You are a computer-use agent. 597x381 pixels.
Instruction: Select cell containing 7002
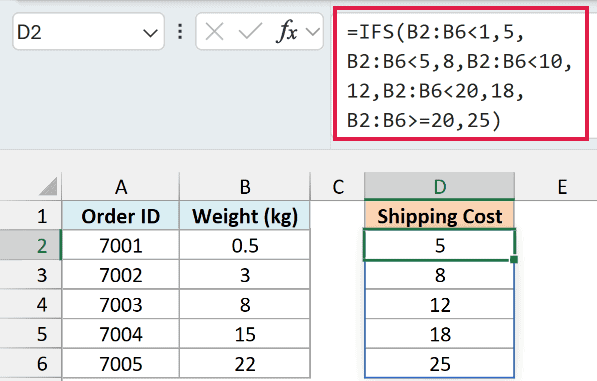click(120, 275)
